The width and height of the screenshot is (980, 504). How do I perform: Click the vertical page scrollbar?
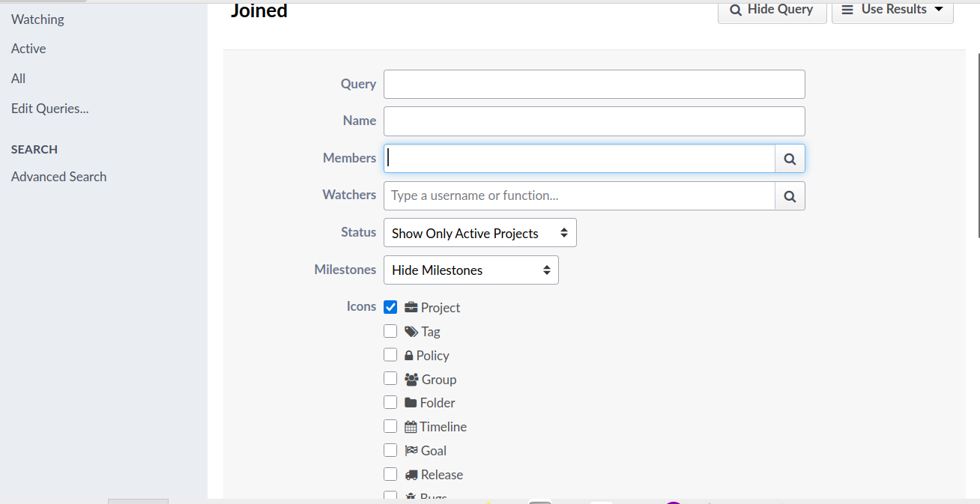point(976,150)
